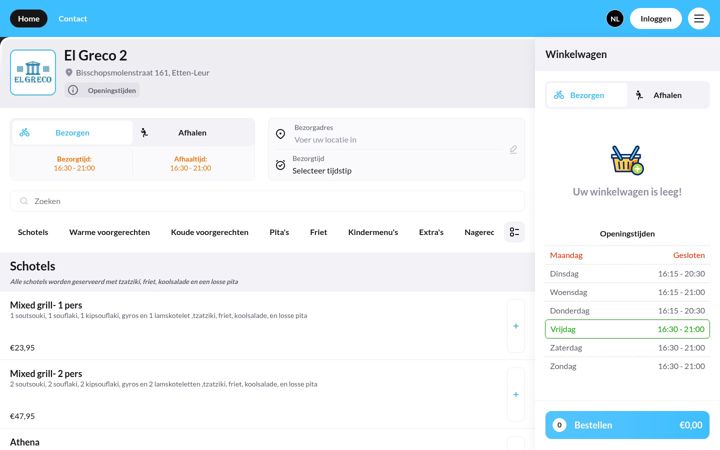Click the Zondag opening hours row
The image size is (720, 450).
[x=627, y=366]
